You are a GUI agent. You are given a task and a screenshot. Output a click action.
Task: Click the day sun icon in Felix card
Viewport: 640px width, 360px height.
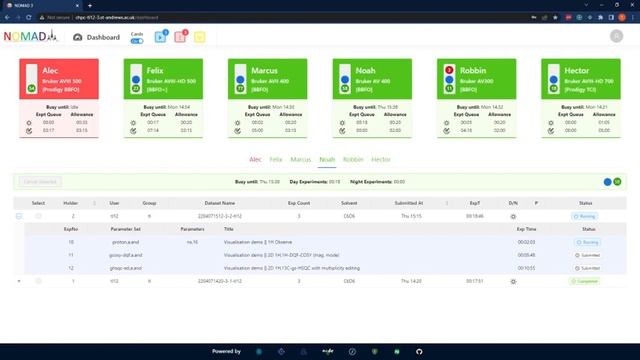(x=133, y=122)
